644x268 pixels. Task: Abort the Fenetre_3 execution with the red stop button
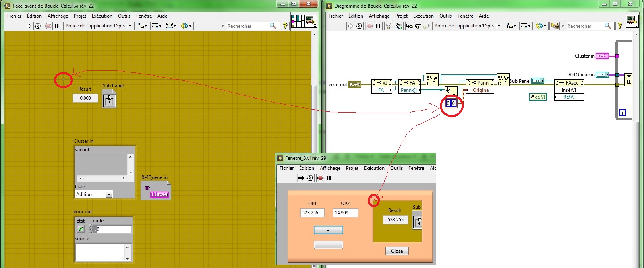[320, 178]
